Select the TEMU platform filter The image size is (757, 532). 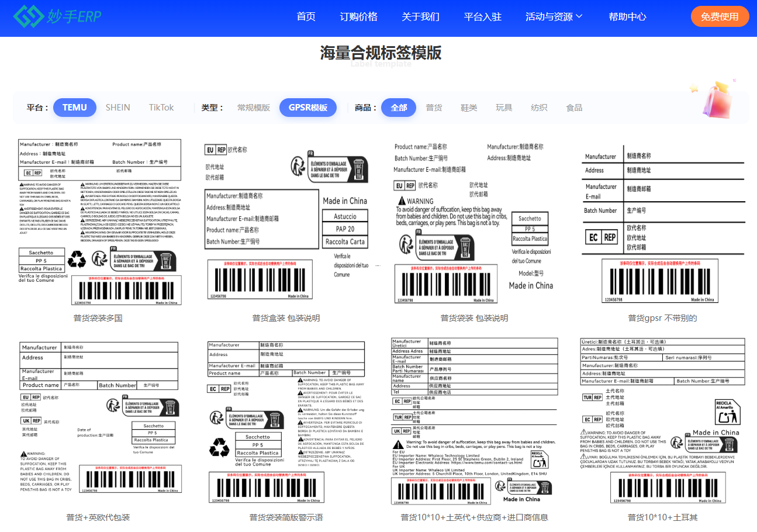[75, 108]
